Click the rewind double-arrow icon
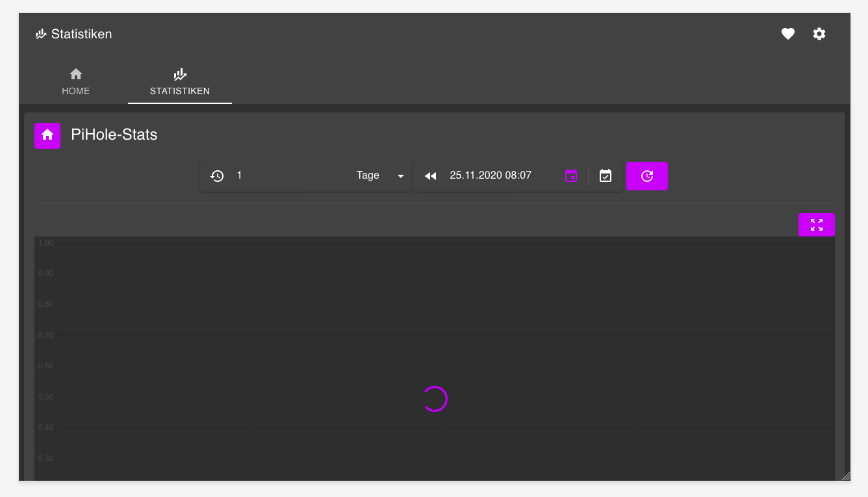 tap(430, 176)
